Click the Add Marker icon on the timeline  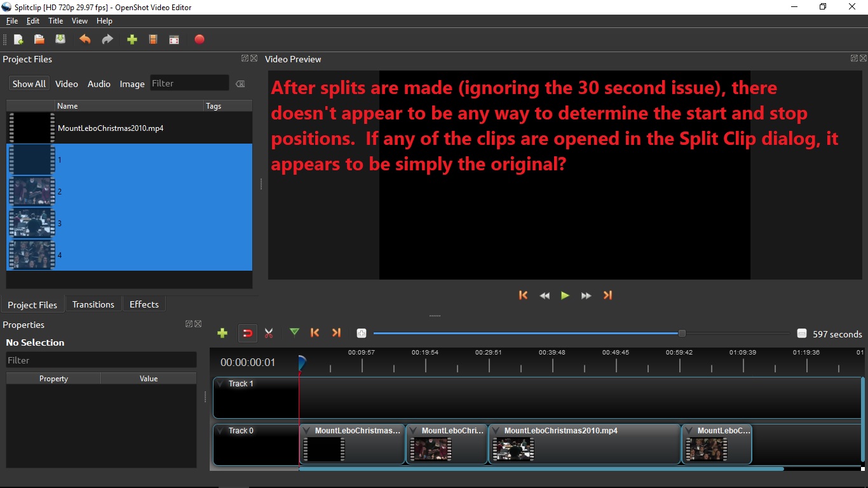(x=294, y=332)
